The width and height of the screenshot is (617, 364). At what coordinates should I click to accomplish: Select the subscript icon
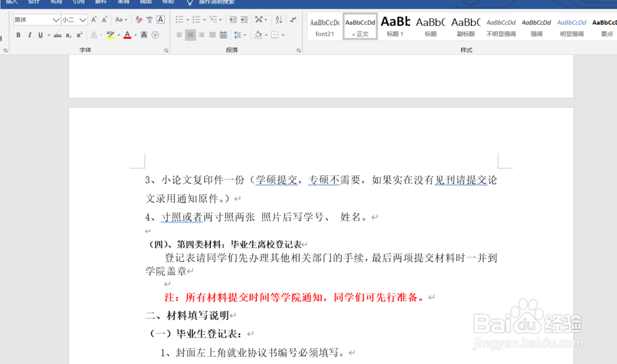pos(68,35)
